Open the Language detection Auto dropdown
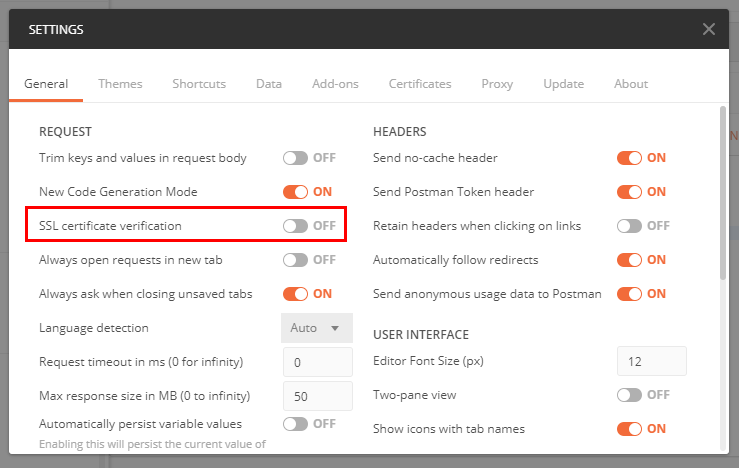Image resolution: width=739 pixels, height=468 pixels. [x=317, y=328]
